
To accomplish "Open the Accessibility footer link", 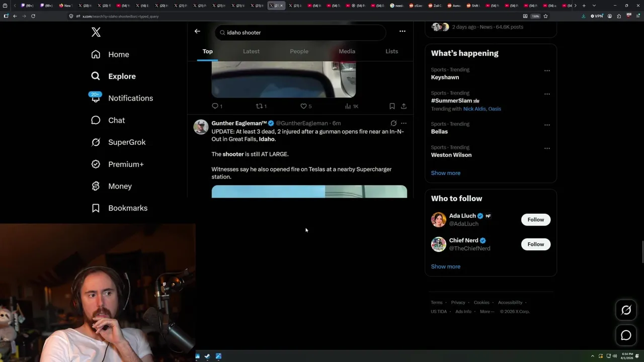I will (510, 303).
